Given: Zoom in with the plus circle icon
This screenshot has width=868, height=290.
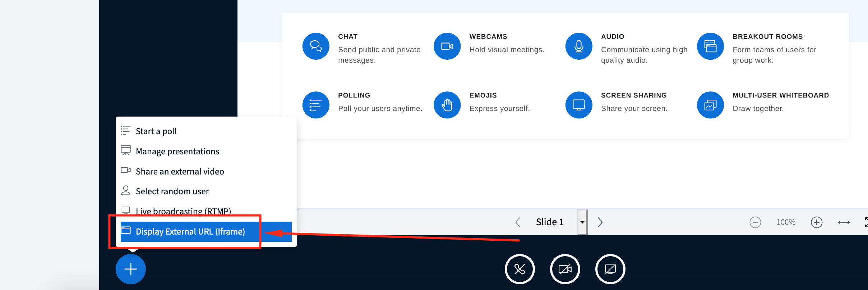Looking at the screenshot, I should coord(817,222).
